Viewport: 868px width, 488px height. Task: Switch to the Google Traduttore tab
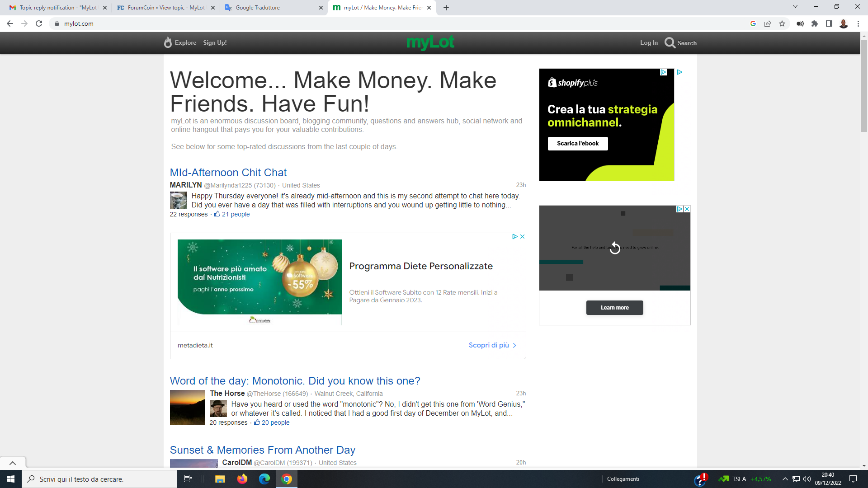274,8
